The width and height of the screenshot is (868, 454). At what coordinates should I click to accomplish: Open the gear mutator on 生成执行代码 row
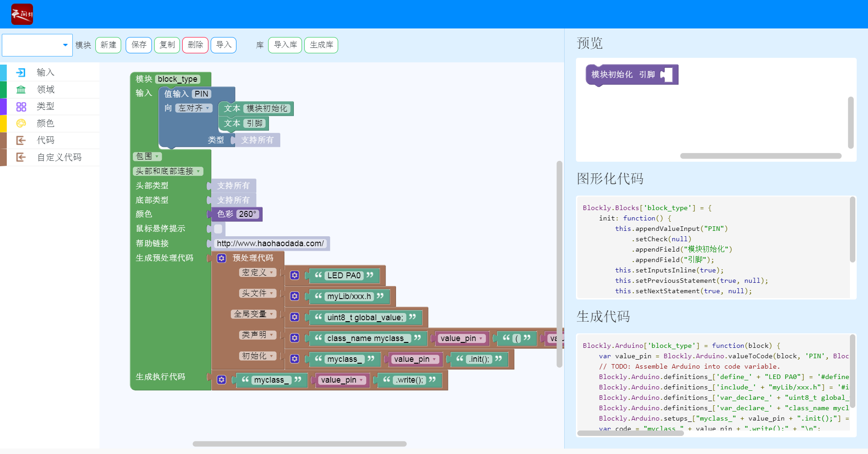222,380
